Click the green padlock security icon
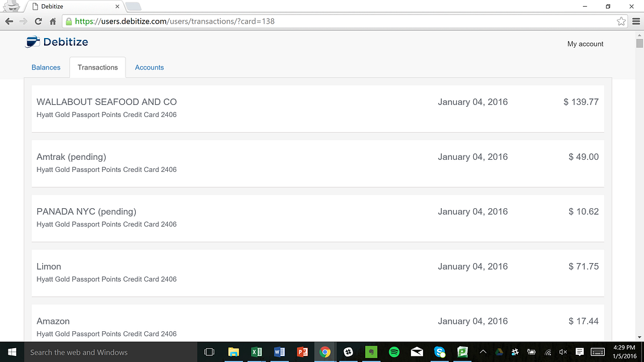Screen dimensions: 644x362 click(69, 21)
